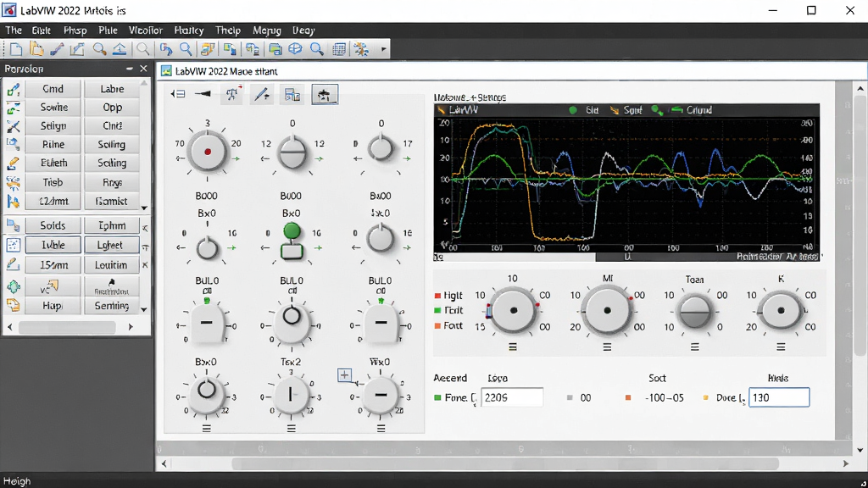868x488 pixels.
Task: Collapse the palette panel with its dash button
Action: coord(130,69)
